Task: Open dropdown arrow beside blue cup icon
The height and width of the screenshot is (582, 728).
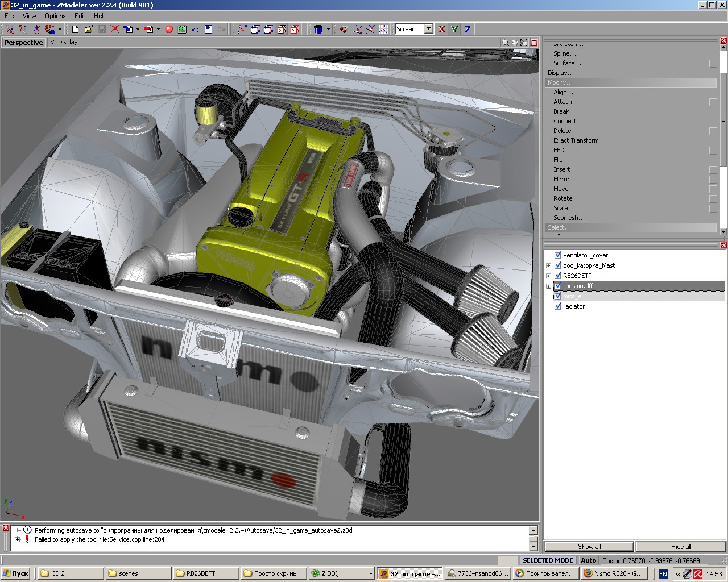Action: 328,29
